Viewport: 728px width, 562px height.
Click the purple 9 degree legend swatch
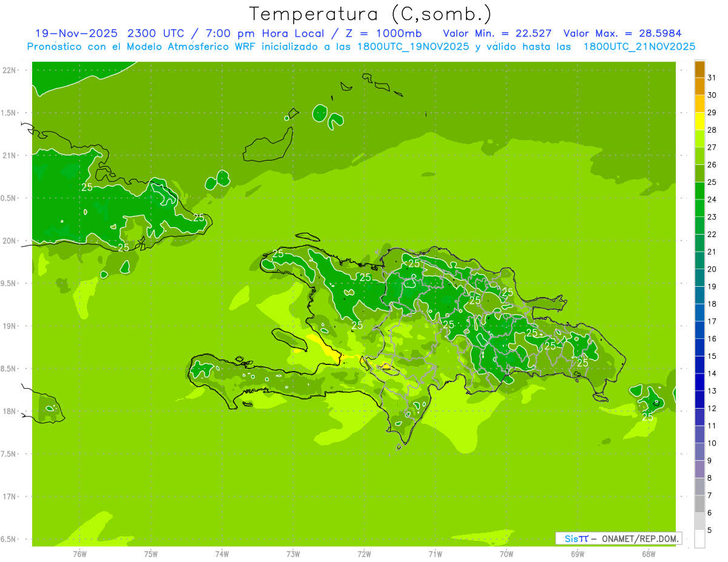[x=699, y=452]
